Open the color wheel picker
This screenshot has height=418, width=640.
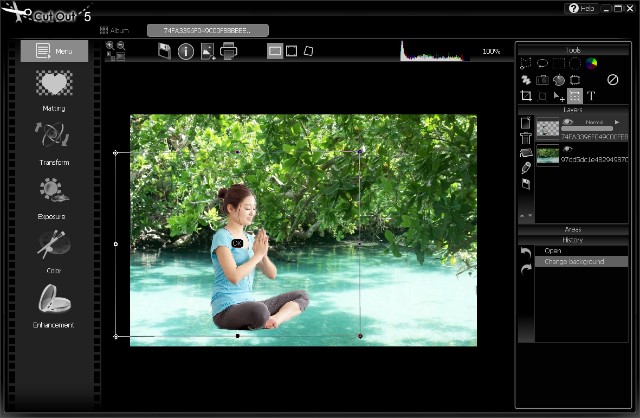592,64
